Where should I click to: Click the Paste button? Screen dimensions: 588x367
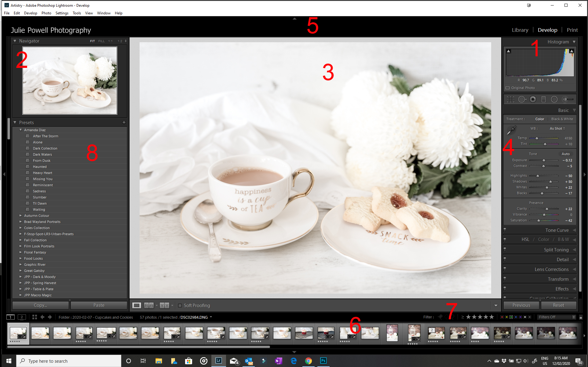[x=99, y=305]
